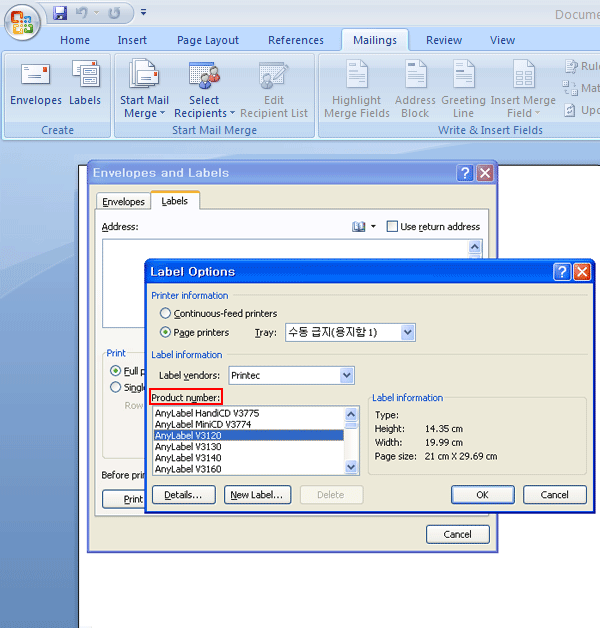Close the Envelopes and Labels dialog
Image resolution: width=600 pixels, height=628 pixels.
click(x=485, y=173)
